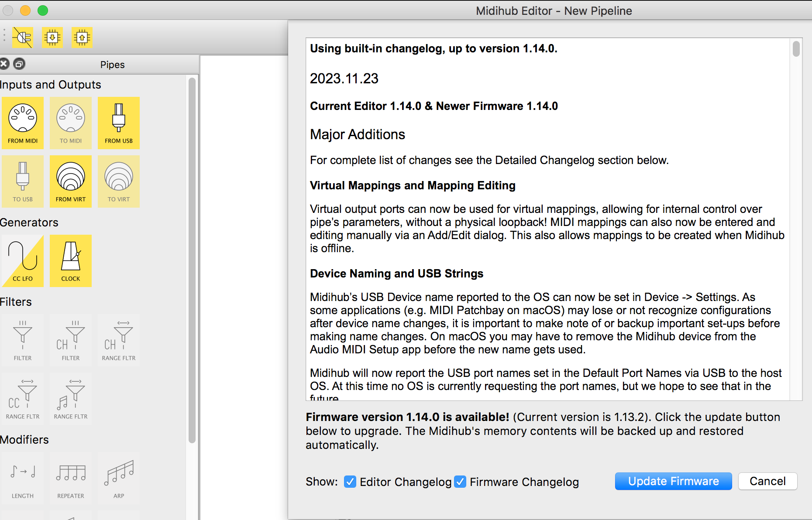Choose the CH RANGE FLTR pipe
Screen dimensions: 812x520
(119, 340)
